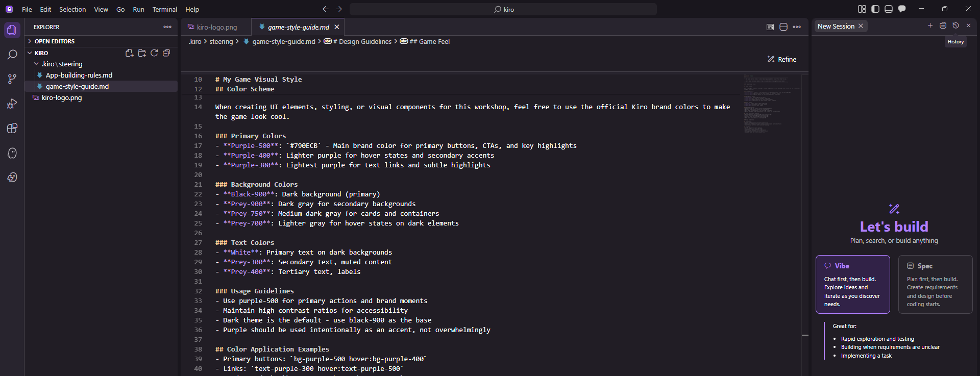Go back using the navigation arrow

326,9
